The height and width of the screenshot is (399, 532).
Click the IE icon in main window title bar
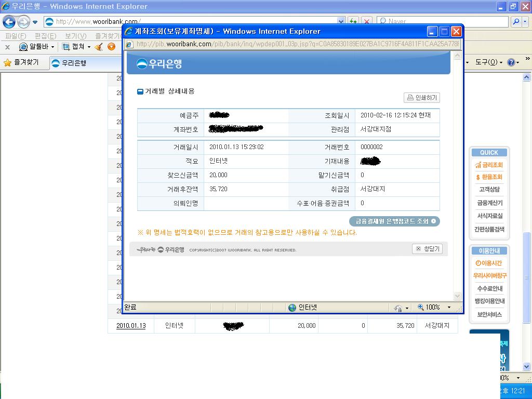(x=5, y=6)
